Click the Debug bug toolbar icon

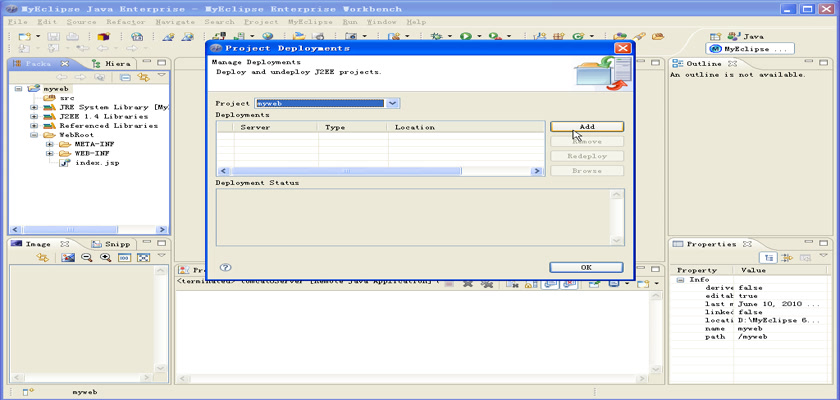pyautogui.click(x=437, y=36)
